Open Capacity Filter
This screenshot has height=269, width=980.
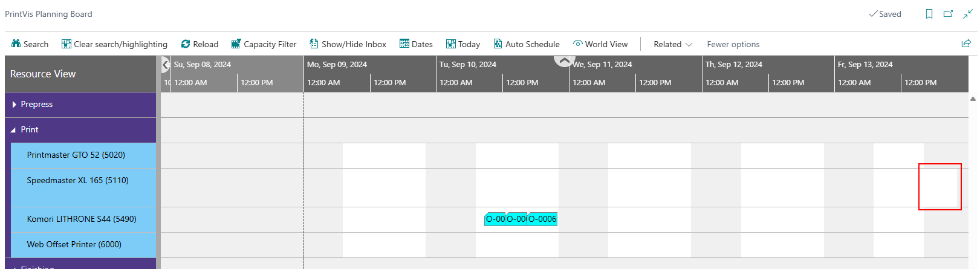(x=264, y=44)
